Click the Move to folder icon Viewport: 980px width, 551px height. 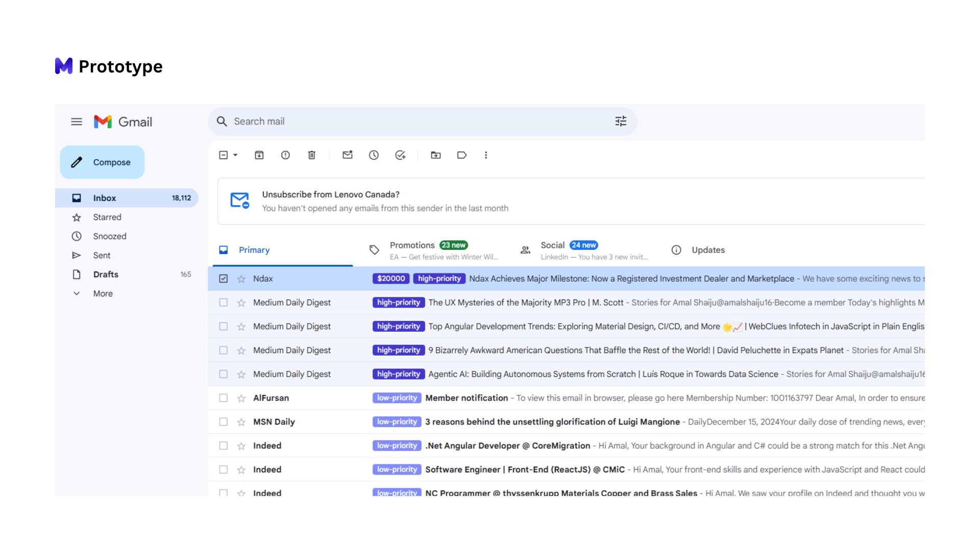[x=435, y=155]
